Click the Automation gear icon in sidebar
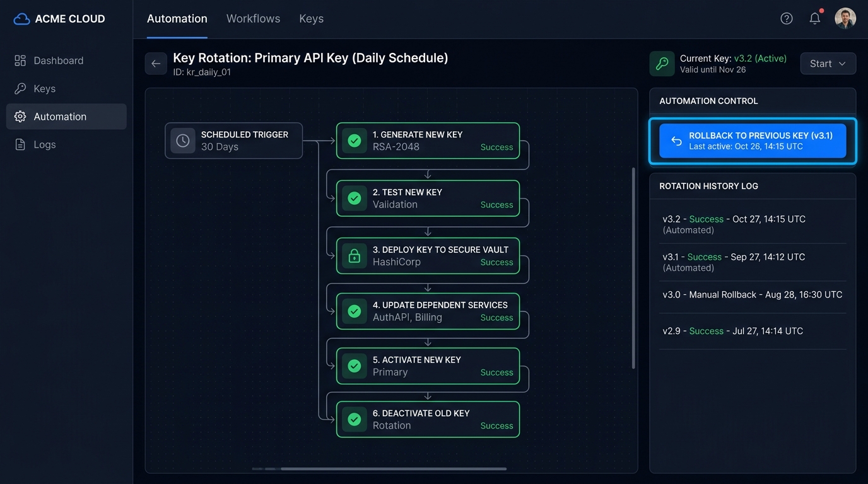The image size is (868, 484). point(20,117)
